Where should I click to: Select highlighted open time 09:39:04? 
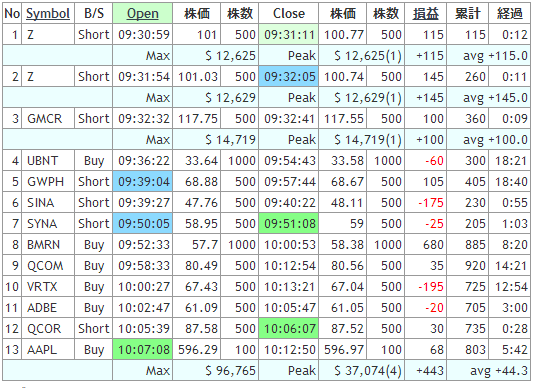(x=143, y=182)
